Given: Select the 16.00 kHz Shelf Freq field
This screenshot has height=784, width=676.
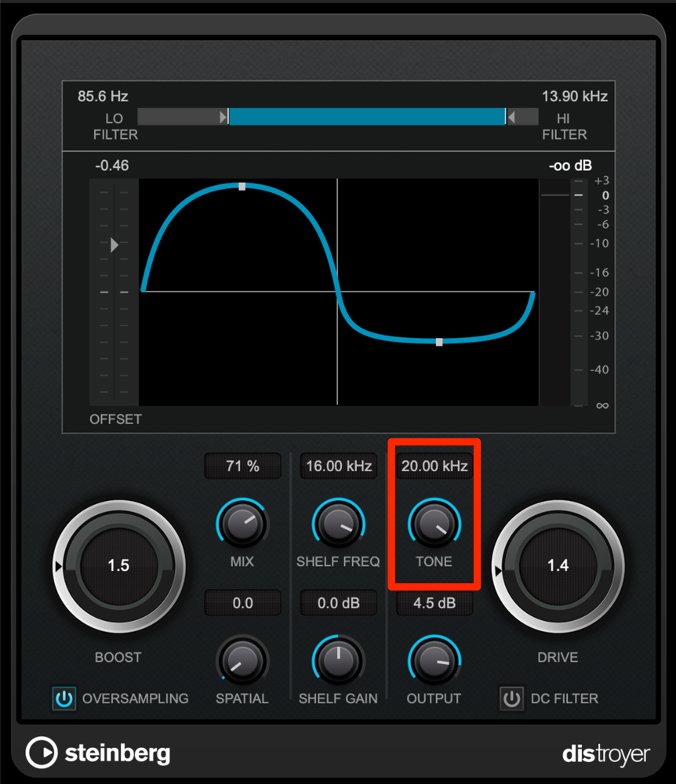Looking at the screenshot, I should [x=339, y=466].
